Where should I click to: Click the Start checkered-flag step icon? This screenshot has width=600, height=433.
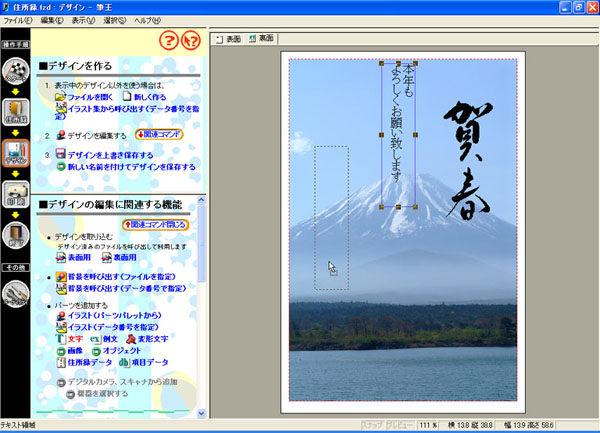17,71
